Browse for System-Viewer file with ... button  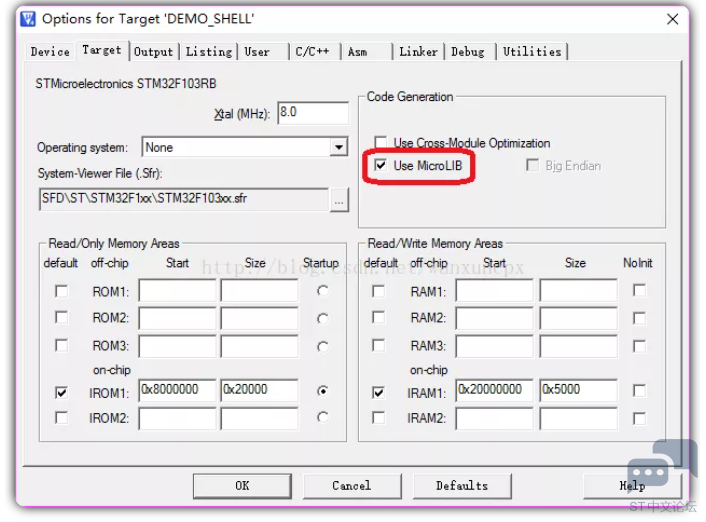tap(340, 200)
